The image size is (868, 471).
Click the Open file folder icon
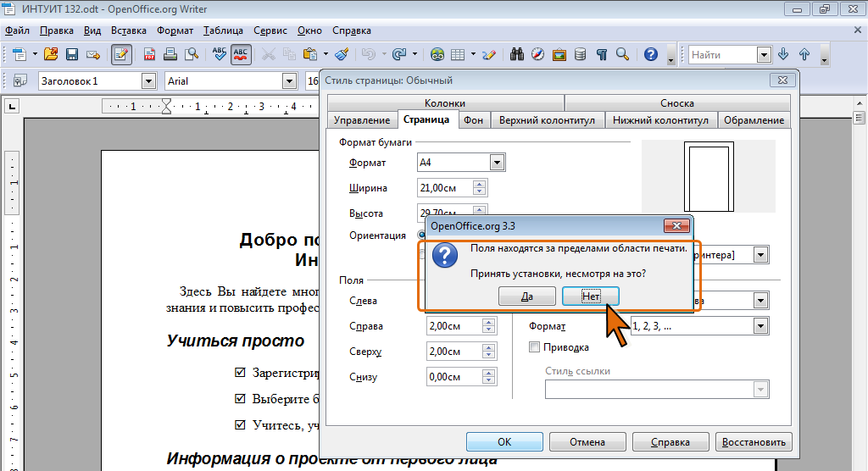[51, 54]
